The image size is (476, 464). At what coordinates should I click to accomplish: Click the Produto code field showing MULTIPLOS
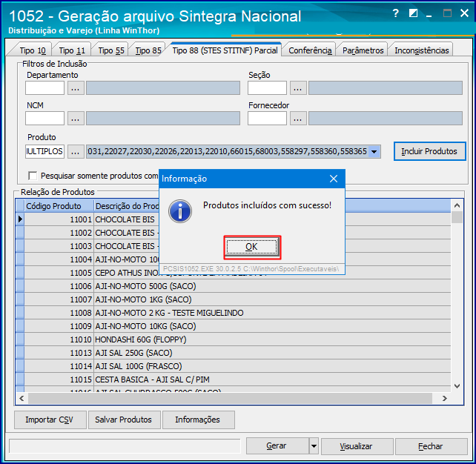pos(45,151)
